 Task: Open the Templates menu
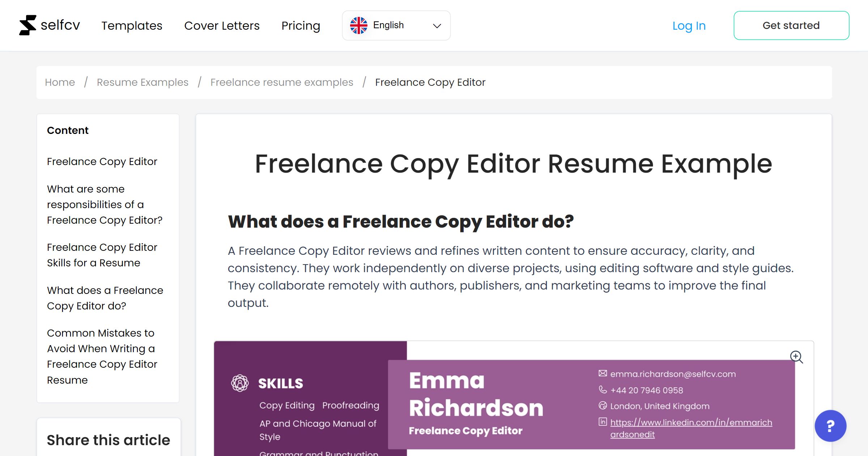(x=132, y=26)
